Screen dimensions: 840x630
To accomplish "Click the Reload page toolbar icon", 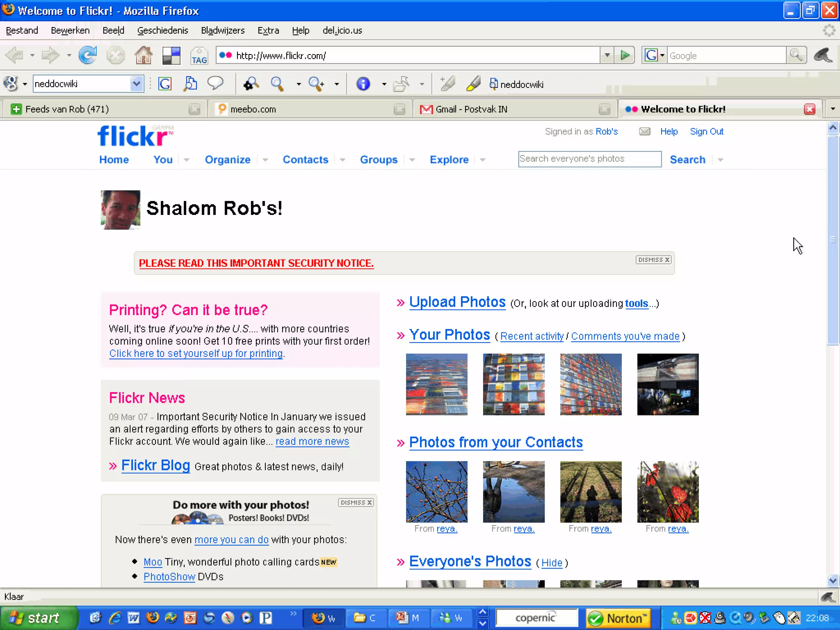I will (87, 55).
